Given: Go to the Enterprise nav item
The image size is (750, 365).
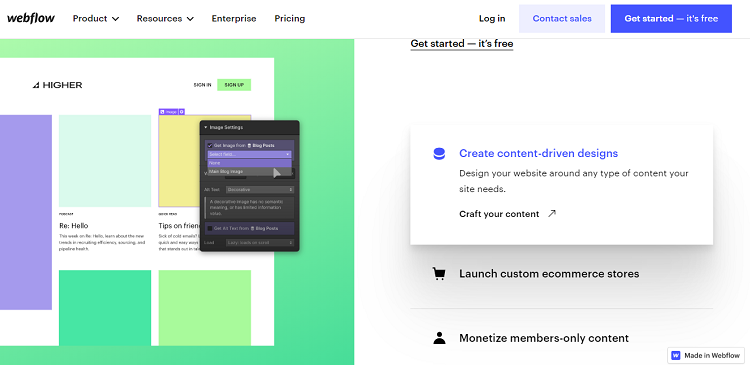Looking at the screenshot, I should (x=234, y=19).
